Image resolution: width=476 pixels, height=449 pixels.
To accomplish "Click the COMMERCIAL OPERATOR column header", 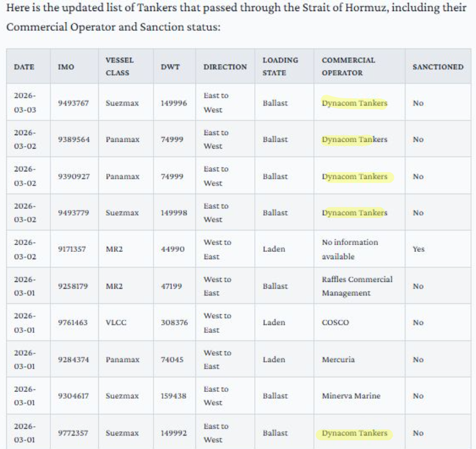I will point(348,66).
